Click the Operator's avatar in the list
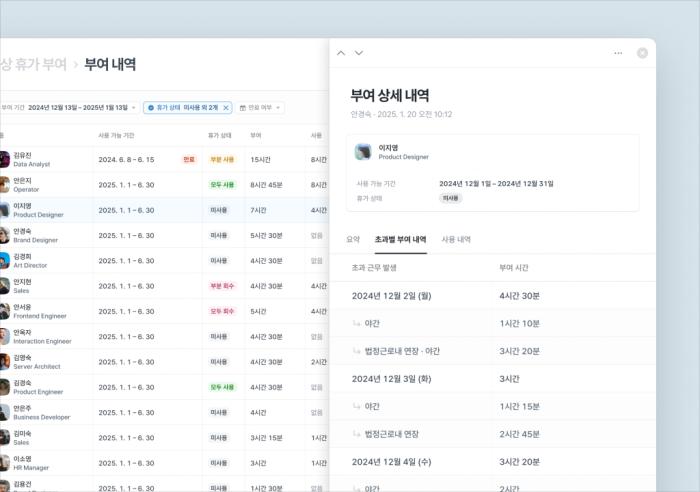 pos(4,185)
